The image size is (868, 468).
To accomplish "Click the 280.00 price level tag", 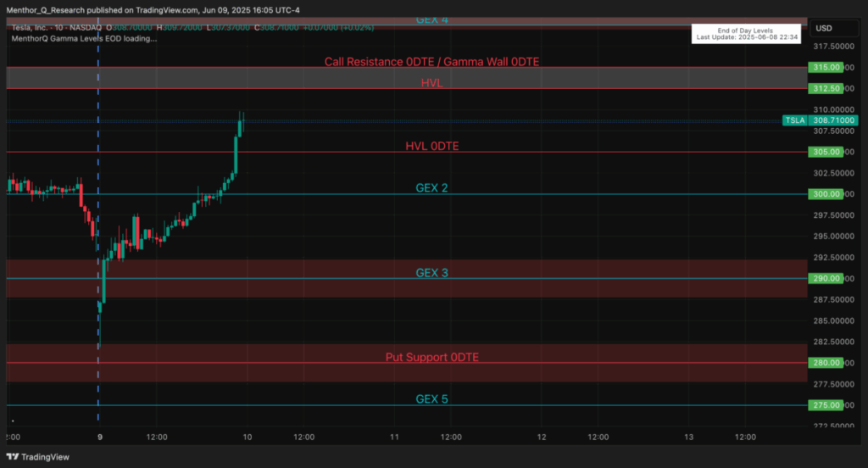I will pyautogui.click(x=826, y=363).
